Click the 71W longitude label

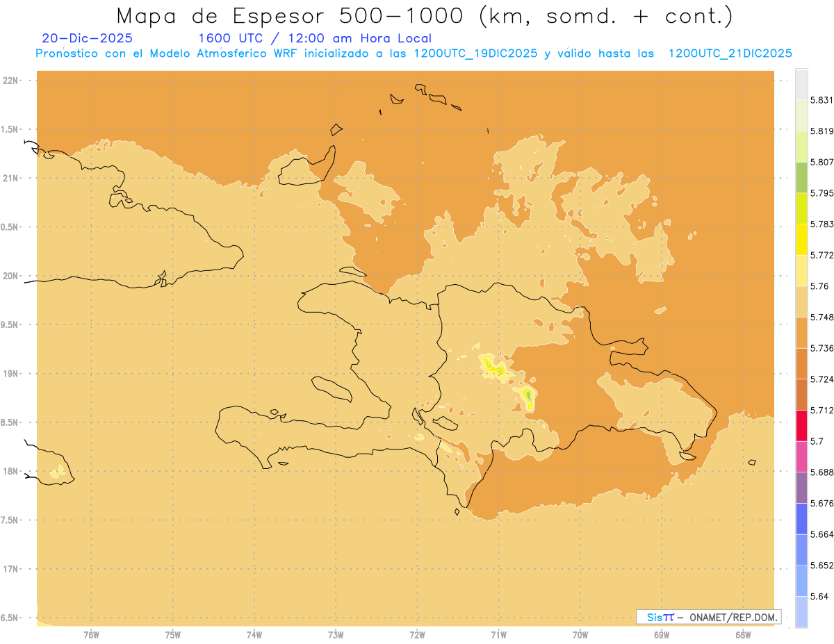[498, 635]
